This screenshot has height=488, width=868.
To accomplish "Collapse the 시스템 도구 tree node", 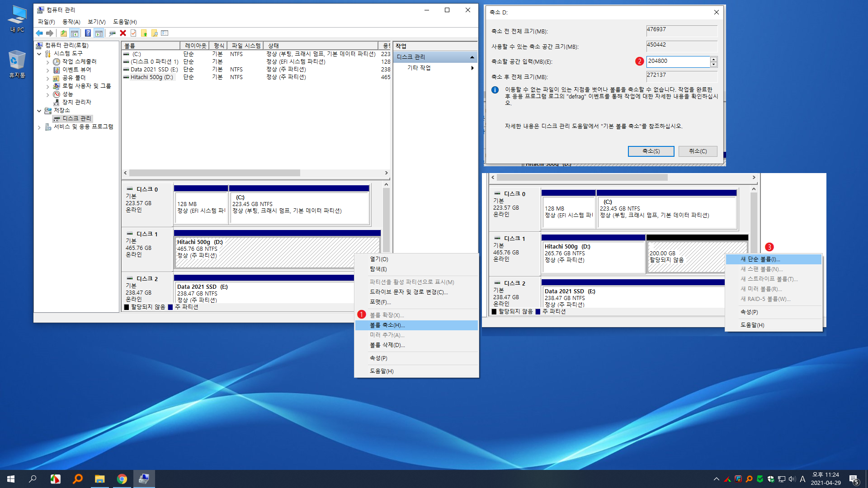I will point(39,54).
